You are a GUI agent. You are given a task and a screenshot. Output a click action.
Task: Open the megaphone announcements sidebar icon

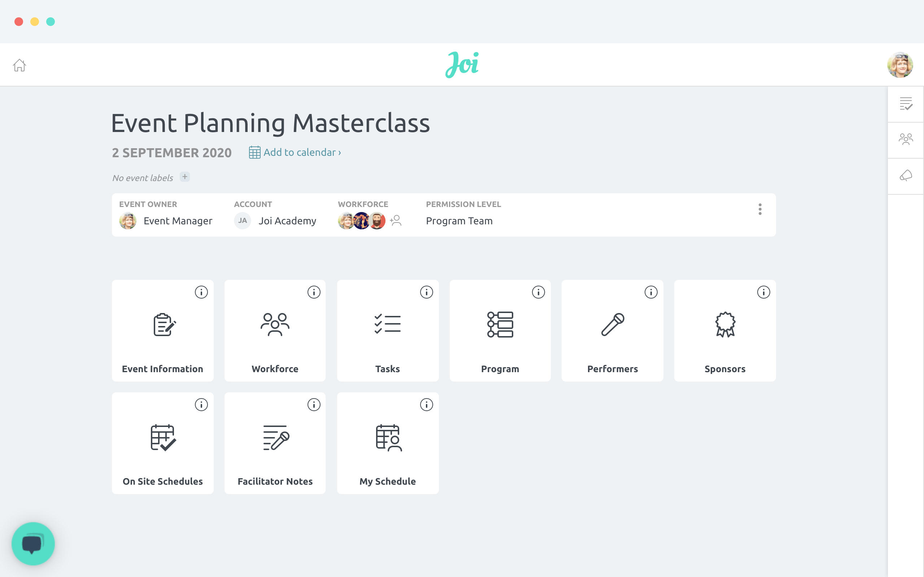pos(906,176)
